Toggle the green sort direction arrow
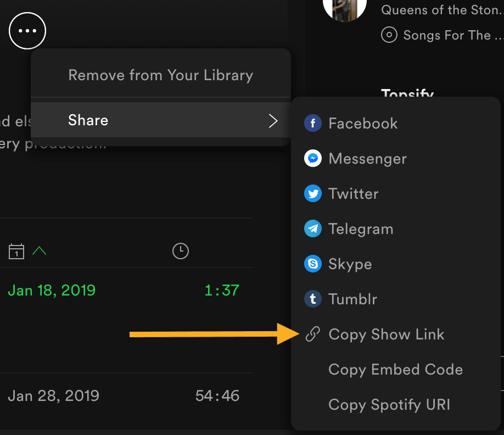Screen dimensions: 504x435 pos(40,251)
